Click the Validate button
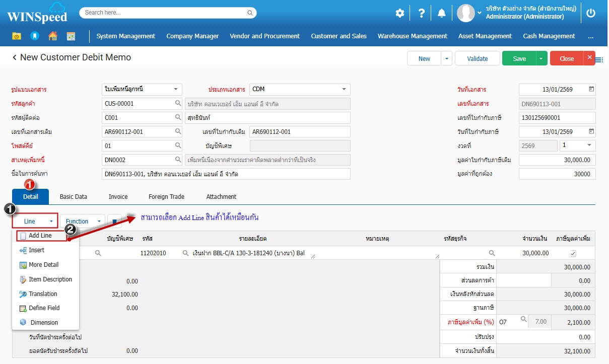 (477, 59)
